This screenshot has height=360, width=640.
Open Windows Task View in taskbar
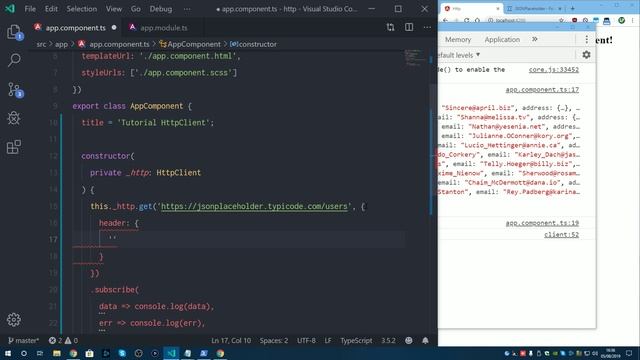(x=40, y=353)
